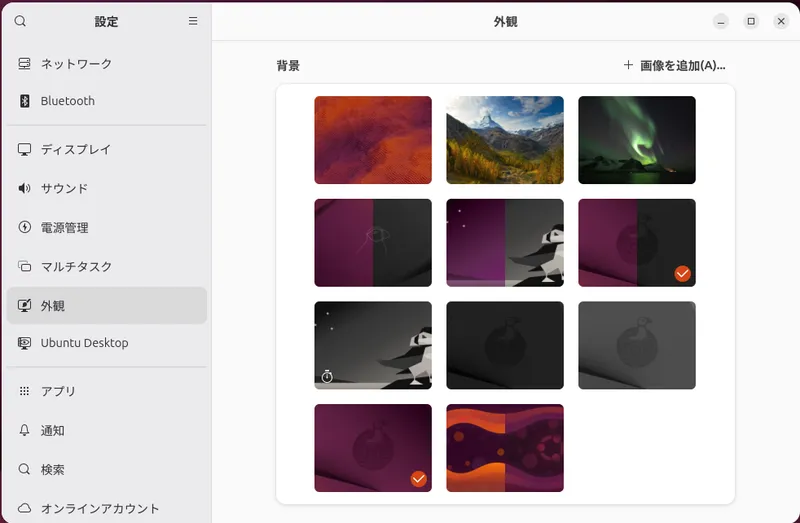Image resolution: width=800 pixels, height=523 pixels.
Task: Select purple-gray geometric puffin wallpaper
Action: [505, 242]
